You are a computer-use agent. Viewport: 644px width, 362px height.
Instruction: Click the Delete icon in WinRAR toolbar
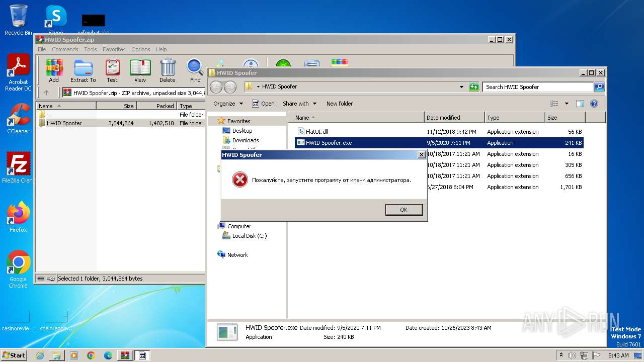click(x=168, y=71)
